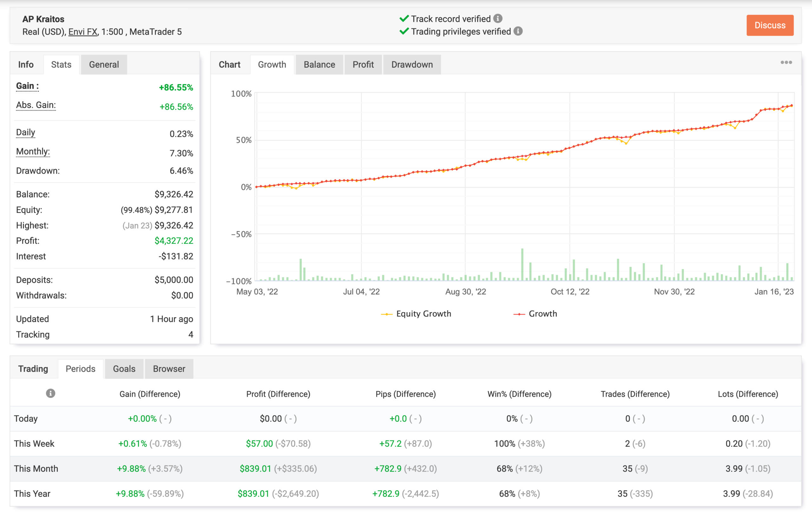Click the underlined Abs. Gain label
Viewport: 812px width, 516px height.
[x=36, y=105]
